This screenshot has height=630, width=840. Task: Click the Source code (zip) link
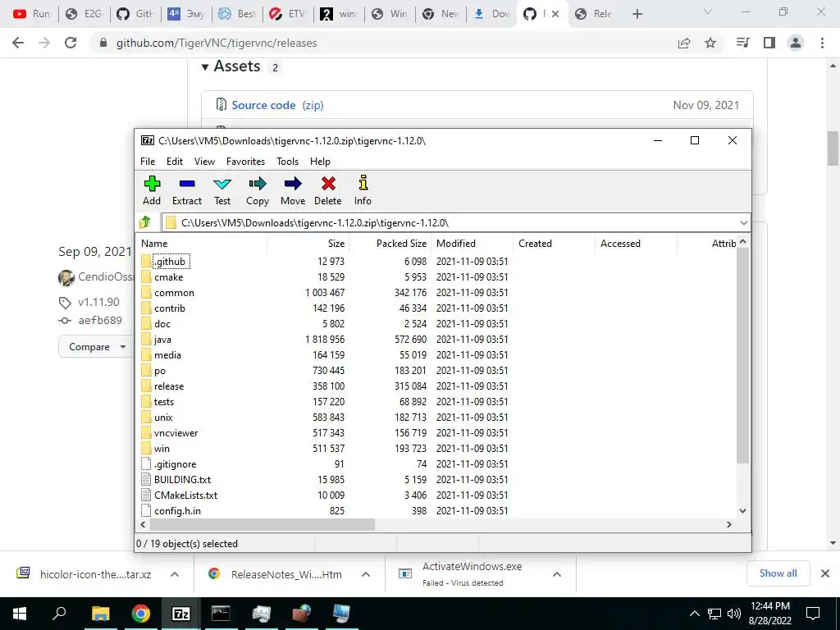click(277, 105)
